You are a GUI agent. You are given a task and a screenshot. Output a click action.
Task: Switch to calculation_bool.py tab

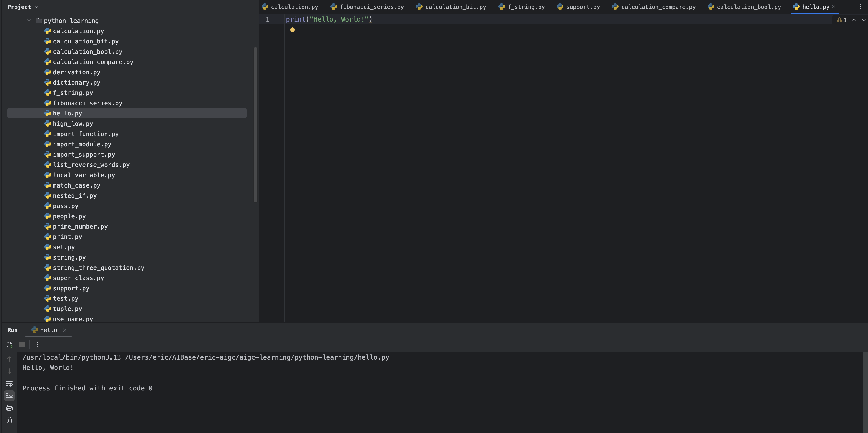pyautogui.click(x=744, y=7)
